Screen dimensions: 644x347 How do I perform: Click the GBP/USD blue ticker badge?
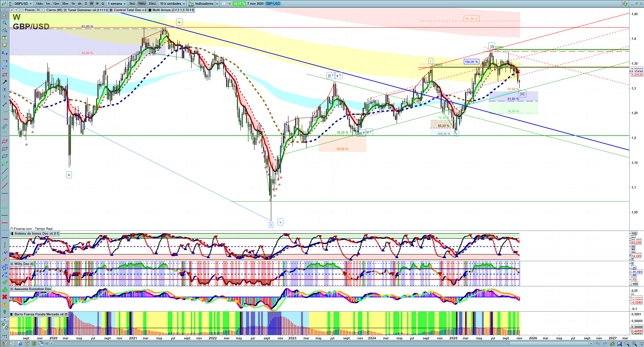[273, 4]
